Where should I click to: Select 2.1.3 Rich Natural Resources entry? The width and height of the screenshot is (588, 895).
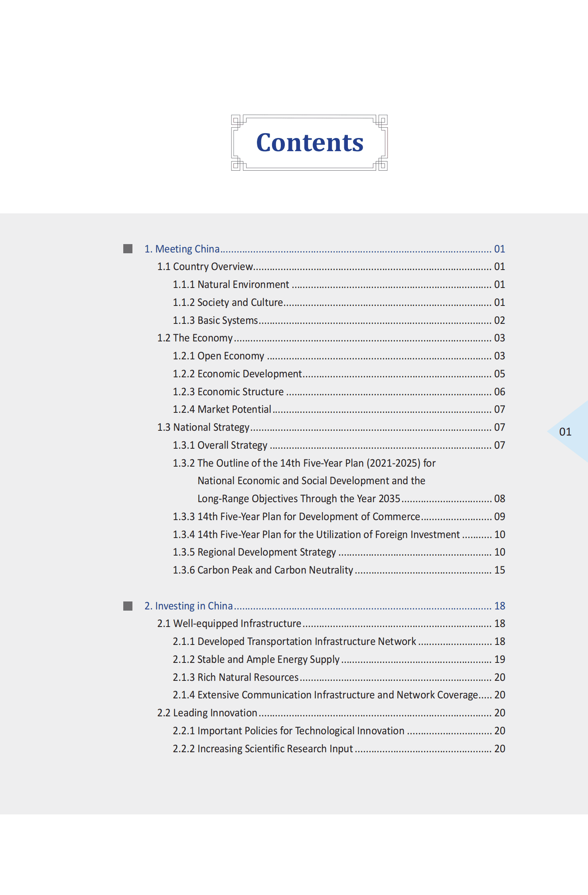[x=235, y=677]
